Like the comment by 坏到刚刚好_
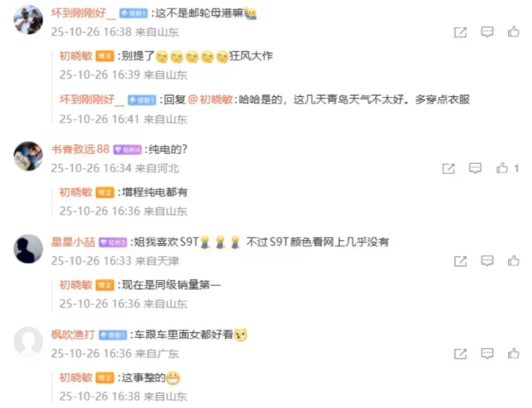This screenshot has width=532, height=408. pos(513,31)
